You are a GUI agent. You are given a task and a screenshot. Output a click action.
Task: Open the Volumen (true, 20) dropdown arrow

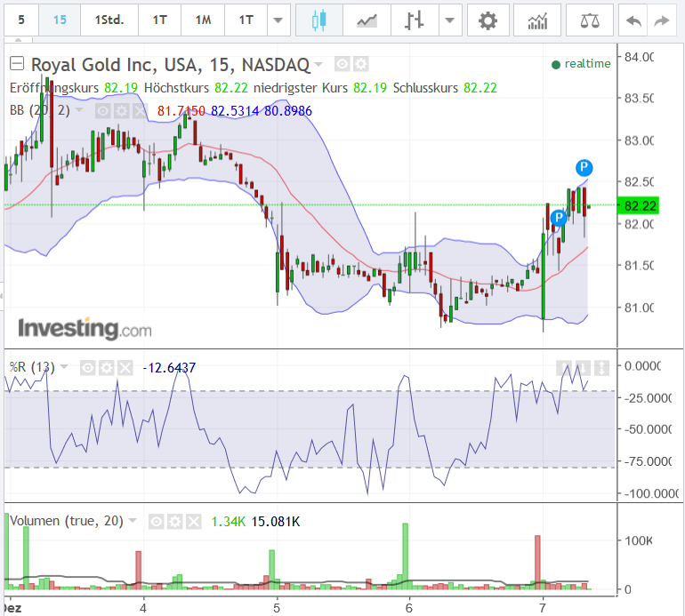point(133,520)
